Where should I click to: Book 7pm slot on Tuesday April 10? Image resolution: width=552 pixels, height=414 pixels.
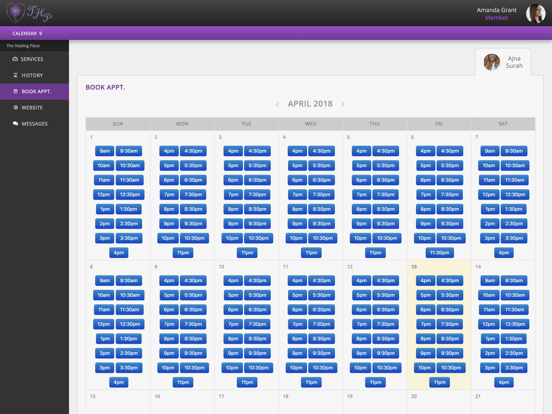click(x=233, y=324)
